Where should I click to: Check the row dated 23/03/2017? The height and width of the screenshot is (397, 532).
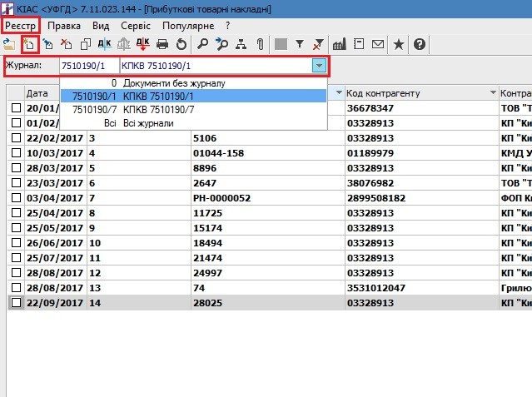click(x=16, y=182)
